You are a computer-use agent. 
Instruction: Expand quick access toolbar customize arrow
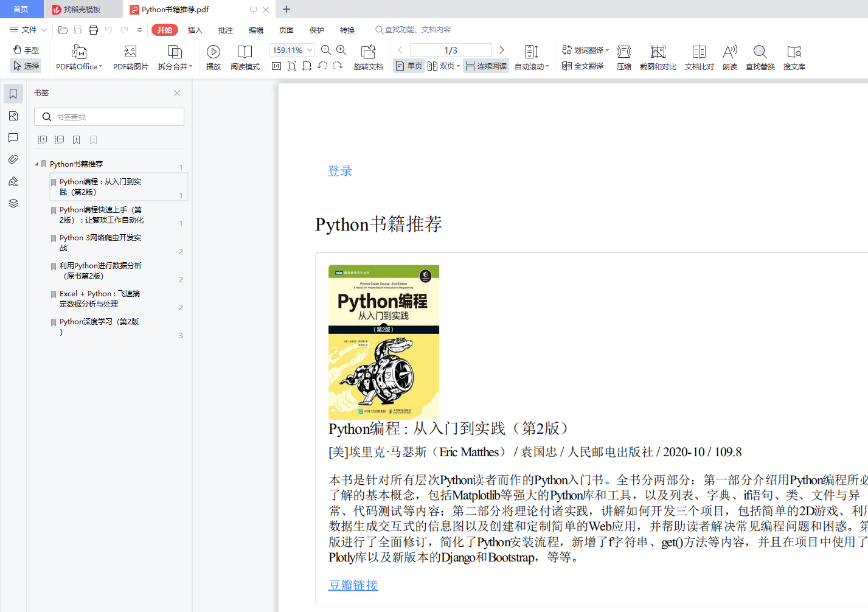[139, 30]
